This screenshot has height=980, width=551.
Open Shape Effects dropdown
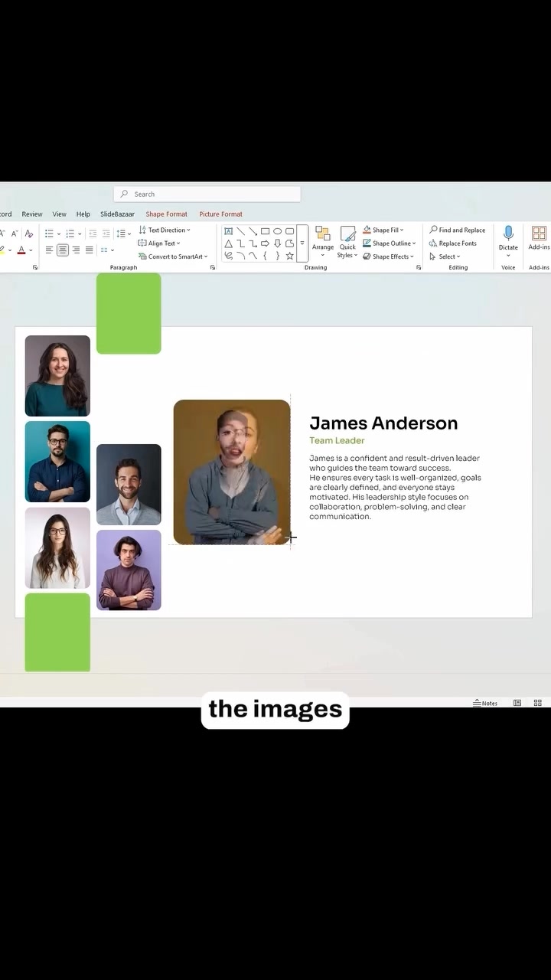389,256
